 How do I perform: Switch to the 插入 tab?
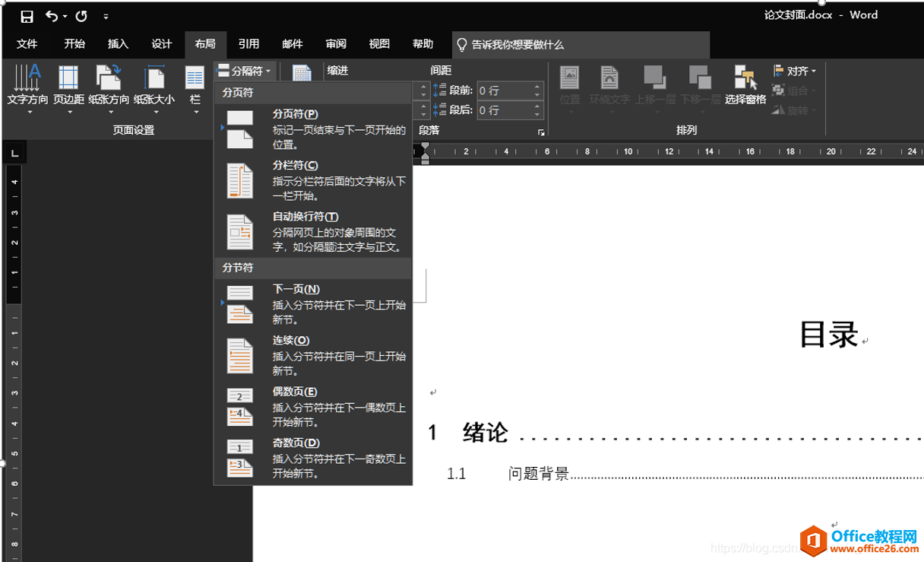pyautogui.click(x=118, y=44)
